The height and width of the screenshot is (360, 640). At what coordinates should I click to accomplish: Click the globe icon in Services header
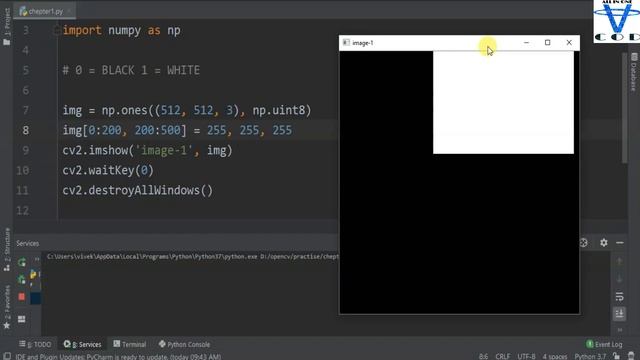coord(584,243)
